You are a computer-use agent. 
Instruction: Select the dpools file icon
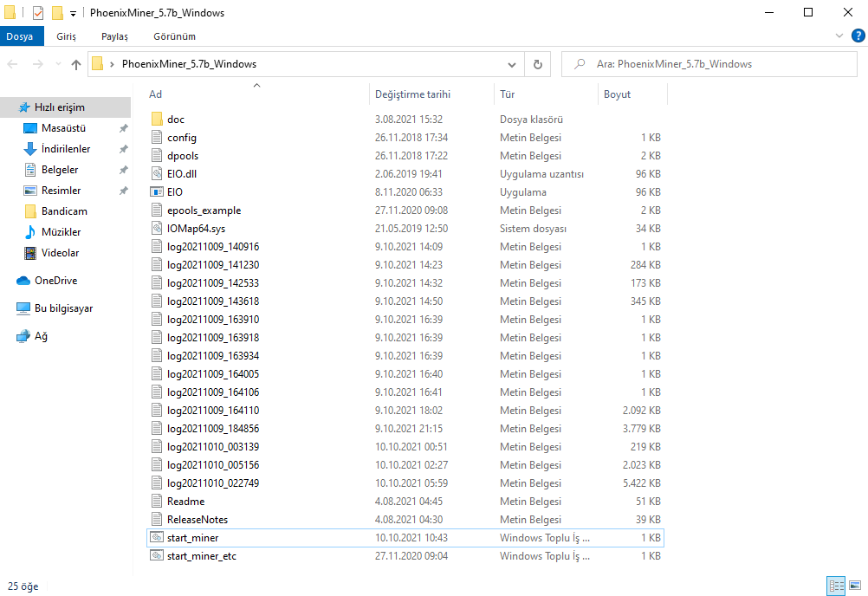point(157,156)
